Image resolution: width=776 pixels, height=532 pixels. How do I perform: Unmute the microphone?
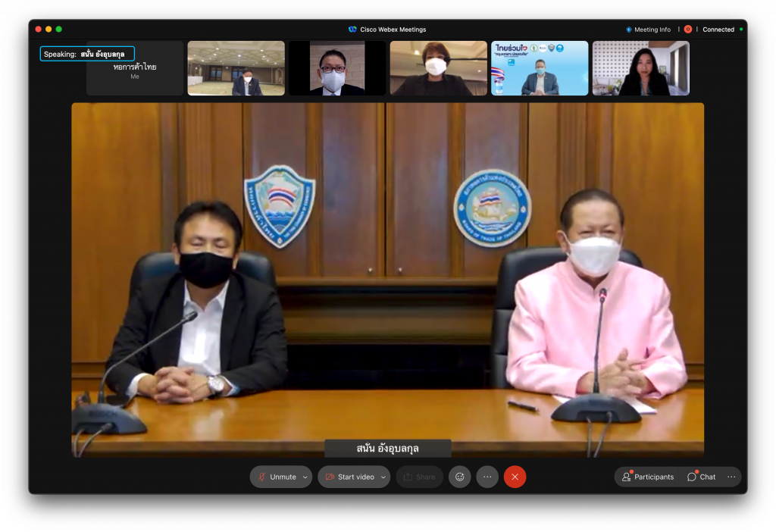tap(277, 477)
